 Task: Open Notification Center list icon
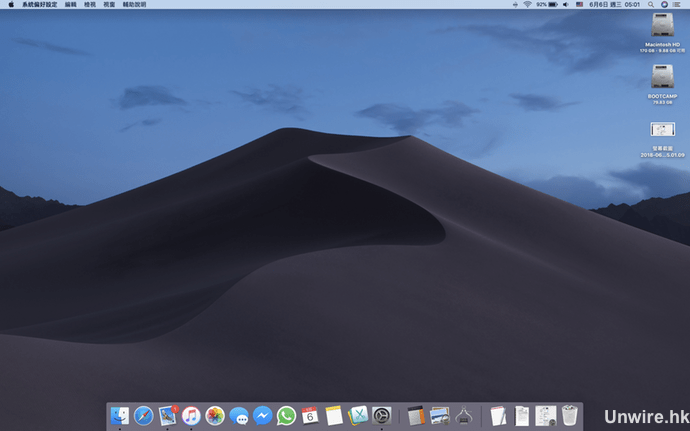[x=677, y=4]
